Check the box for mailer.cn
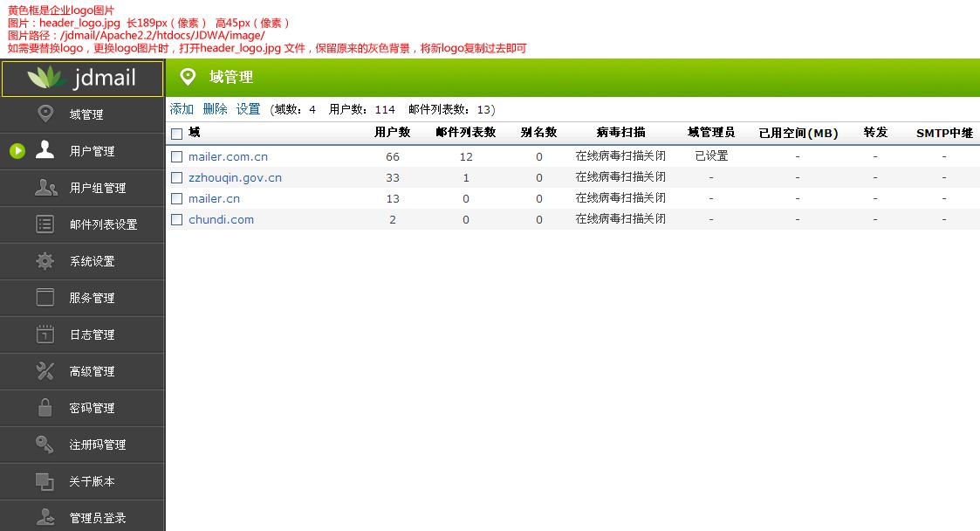The height and width of the screenshot is (531, 980). pyautogui.click(x=177, y=199)
